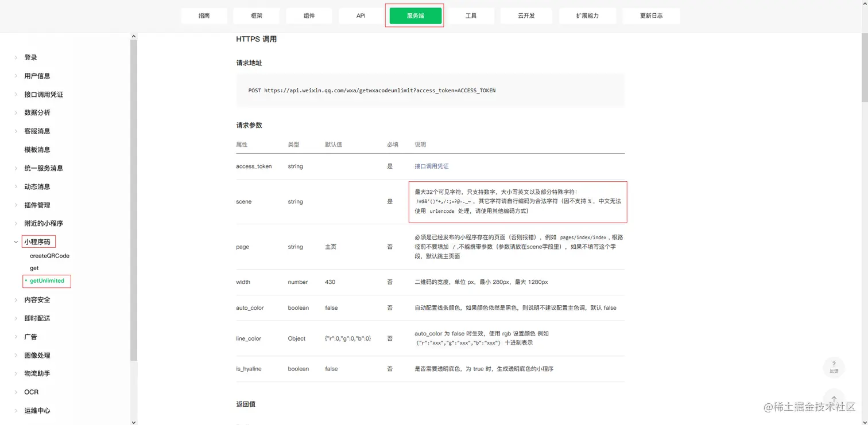The image size is (868, 425).
Task: Expand the 物流助手 chevron
Action: coord(16,374)
